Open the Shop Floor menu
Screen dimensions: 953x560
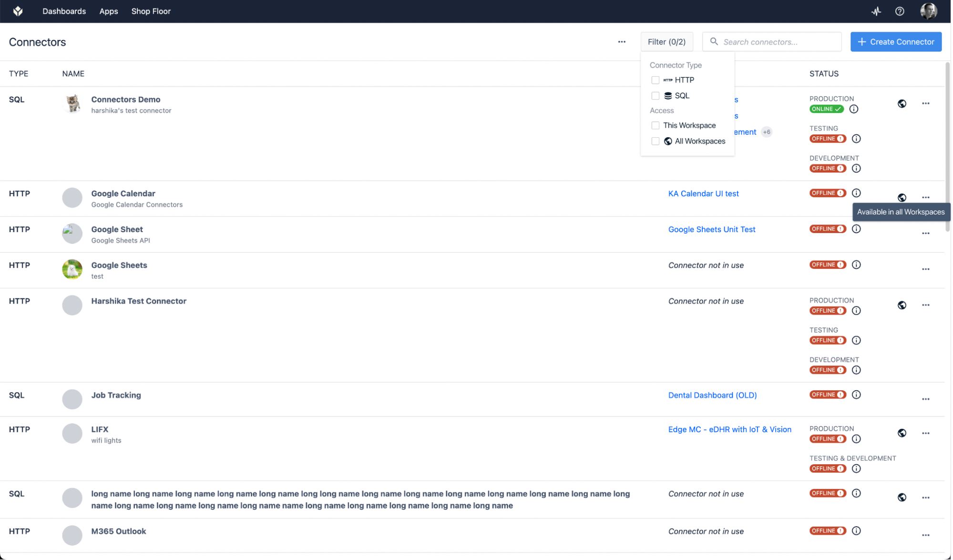click(151, 11)
